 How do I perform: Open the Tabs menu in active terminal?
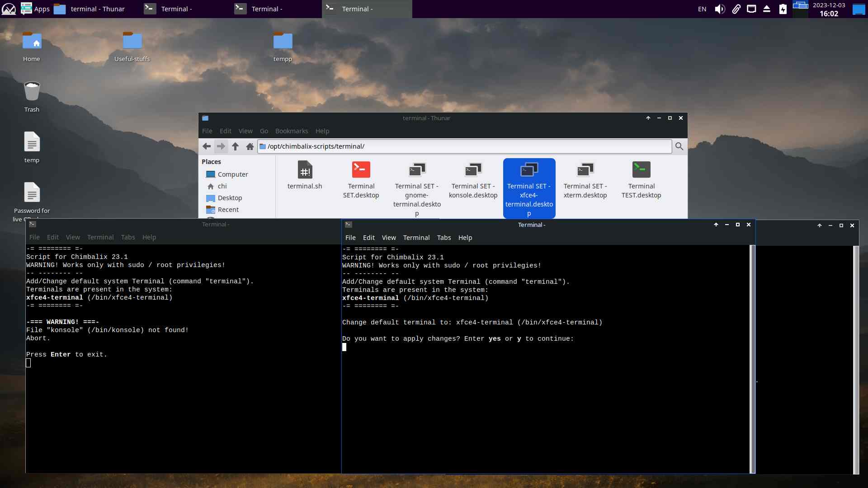443,238
